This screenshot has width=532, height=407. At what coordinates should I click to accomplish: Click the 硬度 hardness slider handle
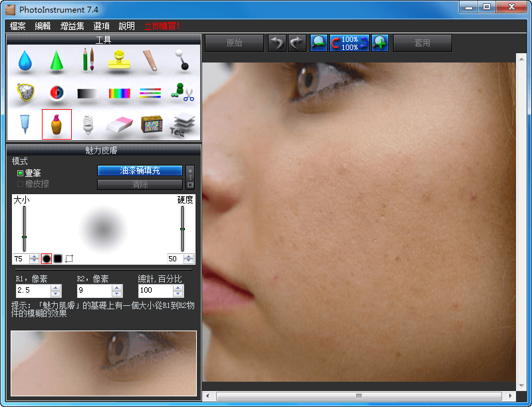(182, 229)
